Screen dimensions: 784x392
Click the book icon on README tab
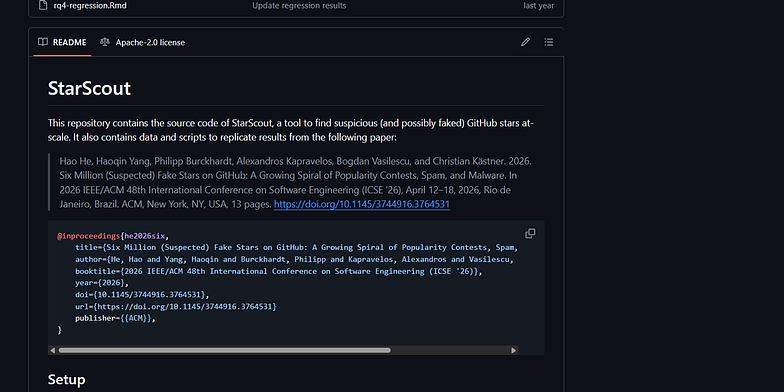[x=43, y=42]
